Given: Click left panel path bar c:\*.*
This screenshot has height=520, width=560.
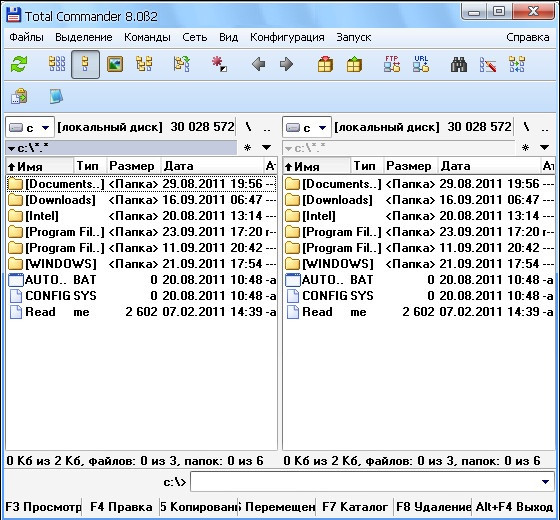Looking at the screenshot, I should (121, 148).
